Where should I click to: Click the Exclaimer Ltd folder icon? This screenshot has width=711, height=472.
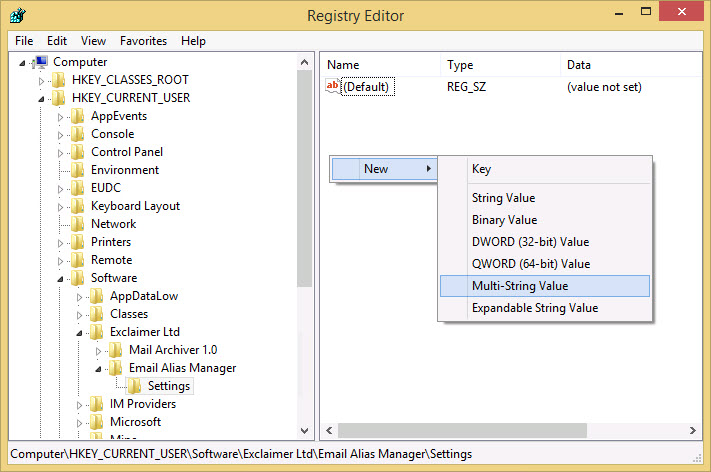tap(96, 332)
